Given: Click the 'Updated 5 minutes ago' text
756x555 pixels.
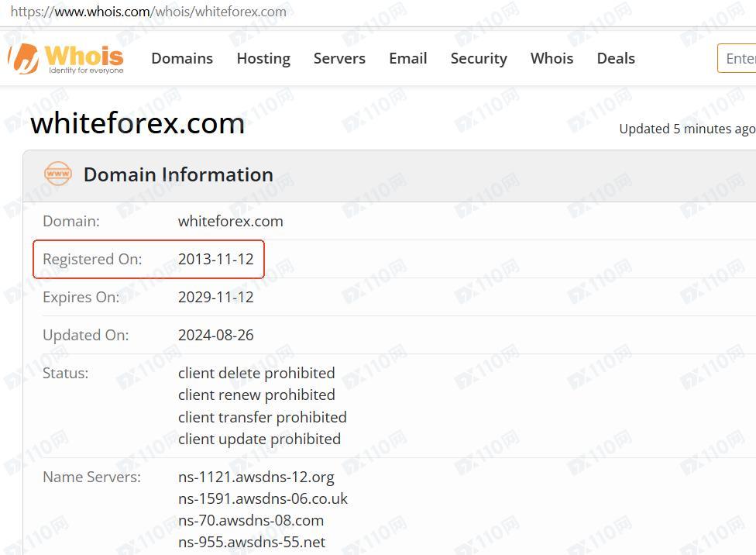Looking at the screenshot, I should click(x=687, y=129).
